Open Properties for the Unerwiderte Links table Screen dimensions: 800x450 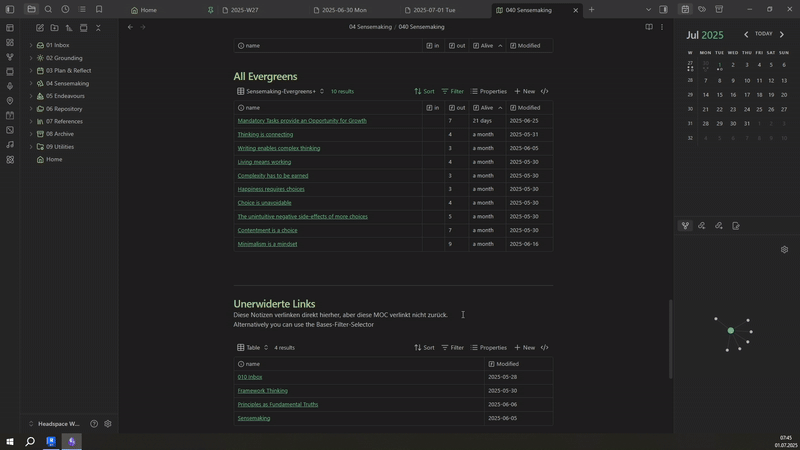pos(489,347)
